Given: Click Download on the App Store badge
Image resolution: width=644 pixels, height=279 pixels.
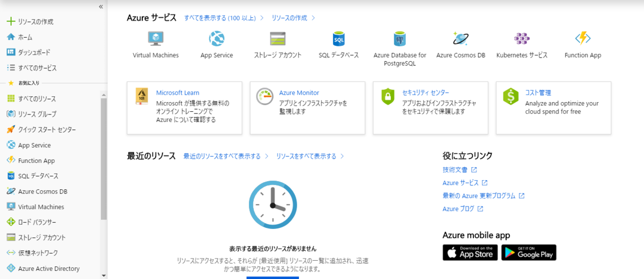Looking at the screenshot, I should [470, 253].
